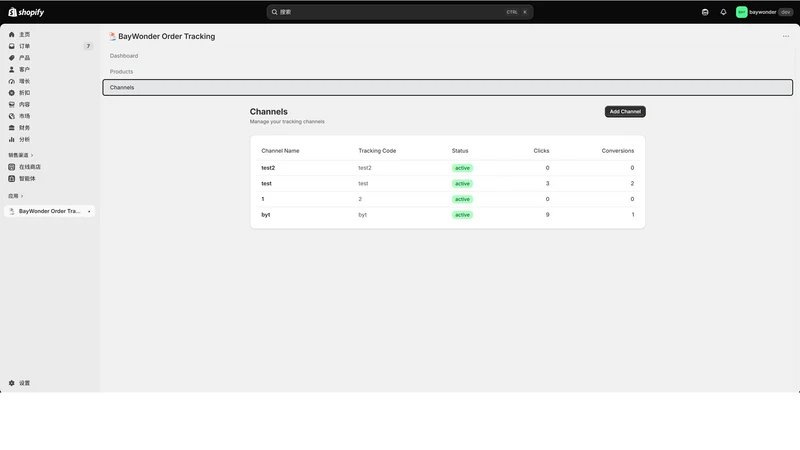Open the 分析 analytics section

24,139
